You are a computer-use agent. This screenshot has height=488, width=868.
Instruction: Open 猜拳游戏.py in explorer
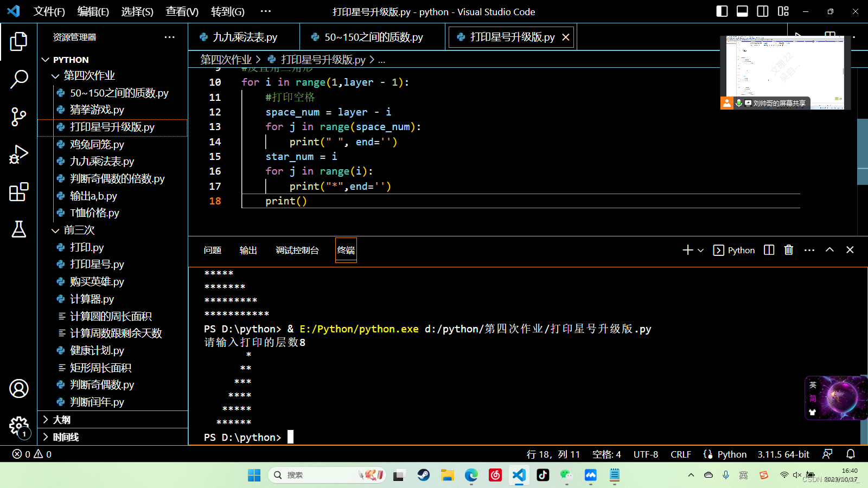pos(112,110)
